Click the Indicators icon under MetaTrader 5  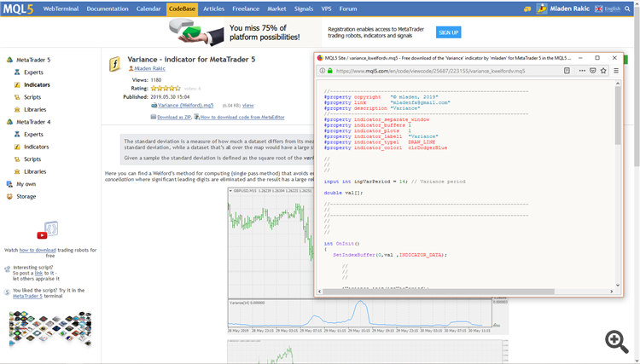click(x=17, y=84)
